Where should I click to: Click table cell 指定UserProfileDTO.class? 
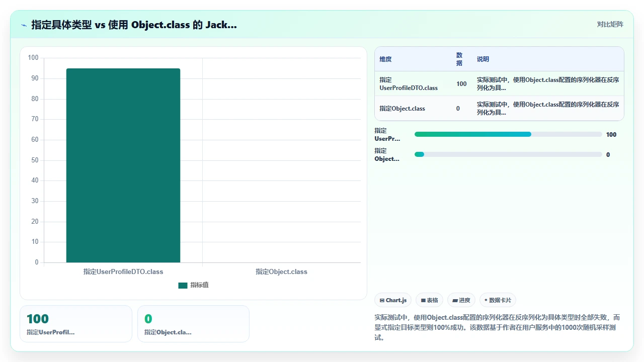click(x=409, y=83)
